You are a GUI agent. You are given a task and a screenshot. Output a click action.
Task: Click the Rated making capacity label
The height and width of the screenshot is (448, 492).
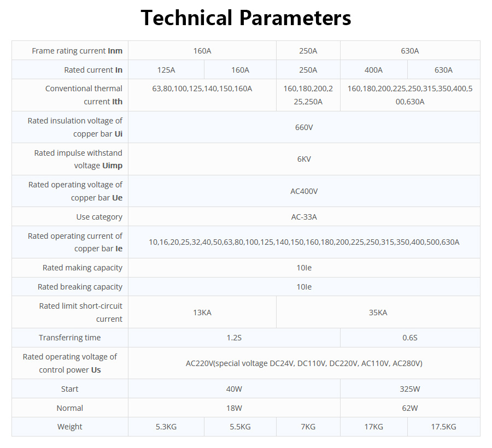click(83, 268)
